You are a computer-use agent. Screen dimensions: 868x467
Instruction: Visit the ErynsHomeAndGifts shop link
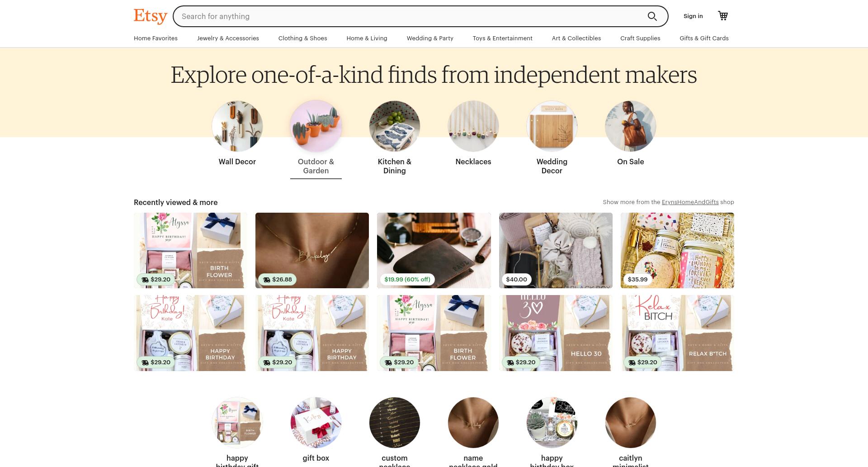(x=690, y=202)
